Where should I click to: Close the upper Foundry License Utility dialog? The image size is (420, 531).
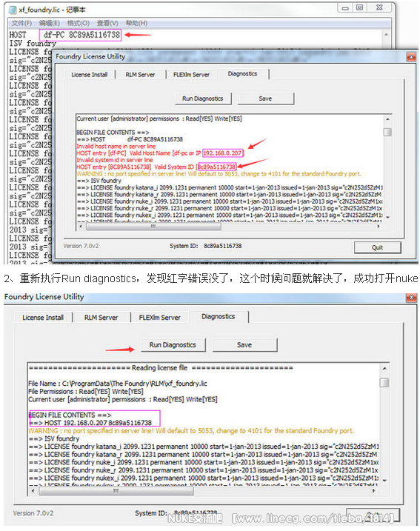[411, 57]
